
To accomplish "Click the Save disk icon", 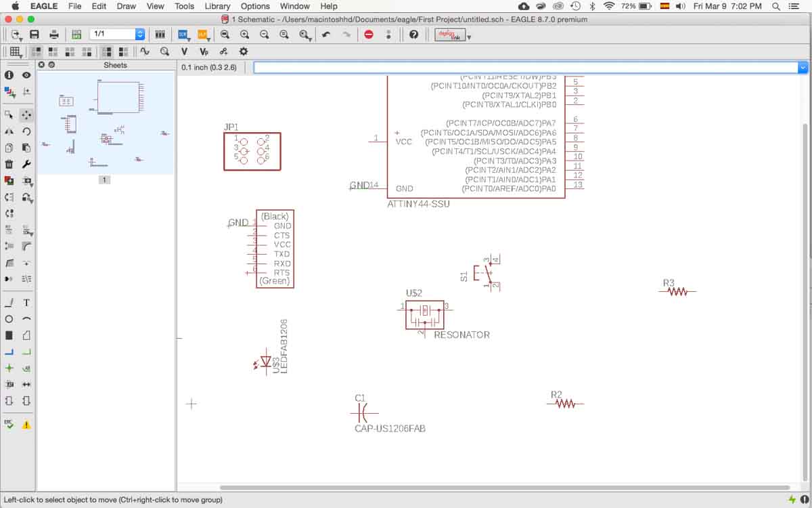I will tap(34, 35).
